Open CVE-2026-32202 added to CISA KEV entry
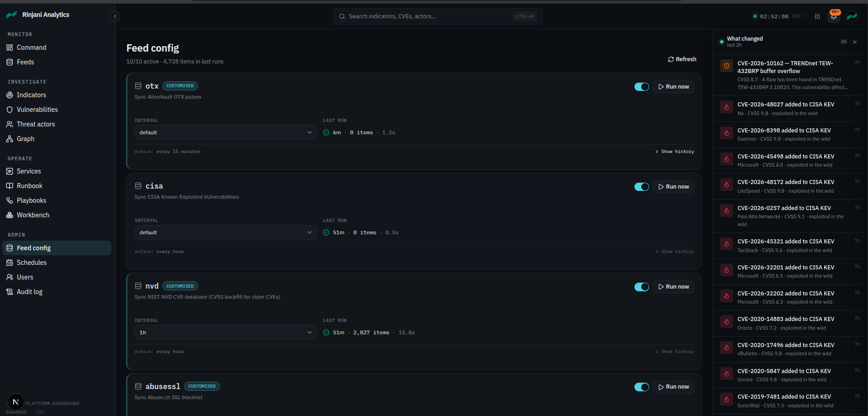Viewport: 868px width, 416px height. [x=790, y=298]
